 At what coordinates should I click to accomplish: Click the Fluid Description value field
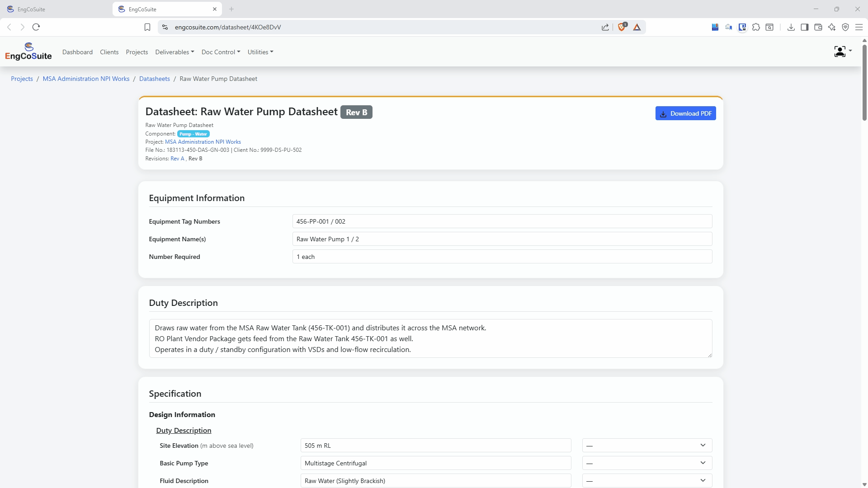(436, 481)
